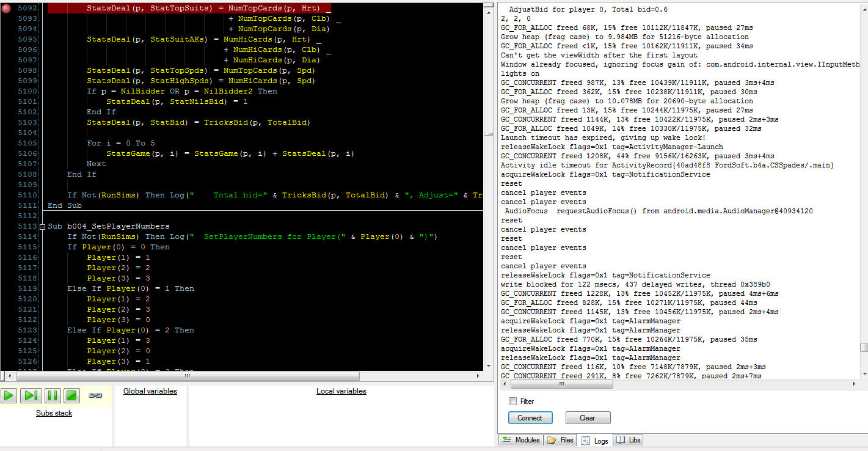Click the 'End Sub' line 5111

[x=65, y=205]
